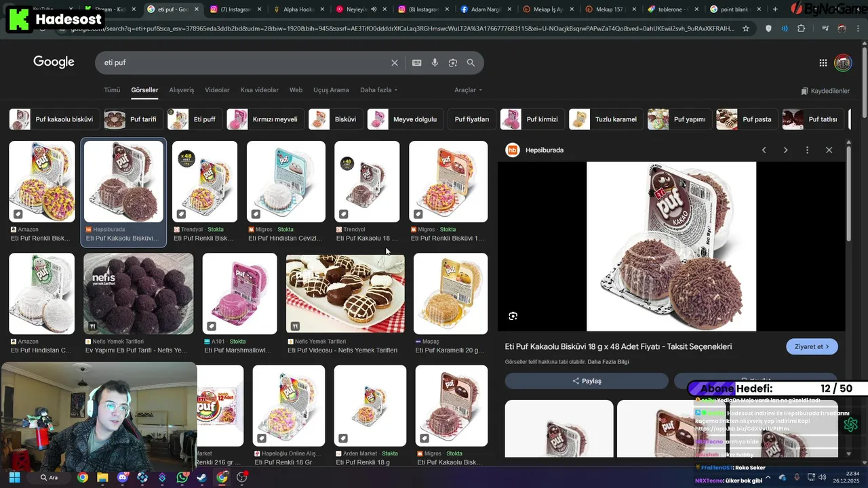Screen dimensions: 868x488
Task: Open Steam from the taskbar
Action: [x=202, y=477]
